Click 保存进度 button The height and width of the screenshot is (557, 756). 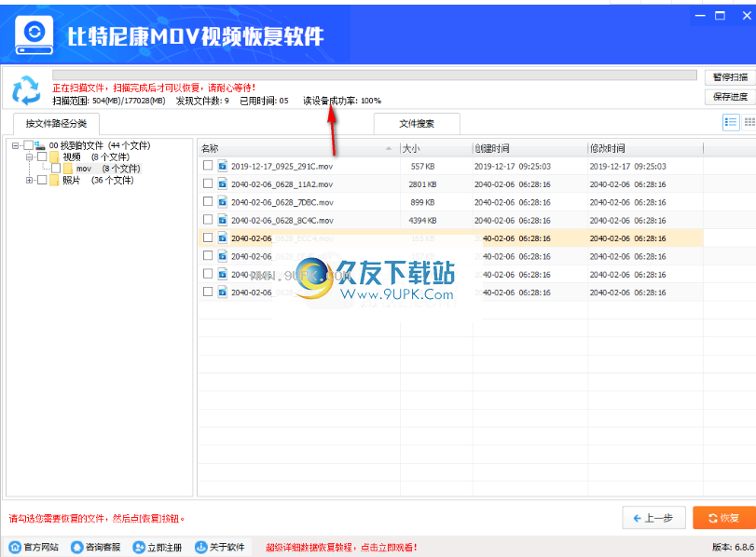point(730,97)
